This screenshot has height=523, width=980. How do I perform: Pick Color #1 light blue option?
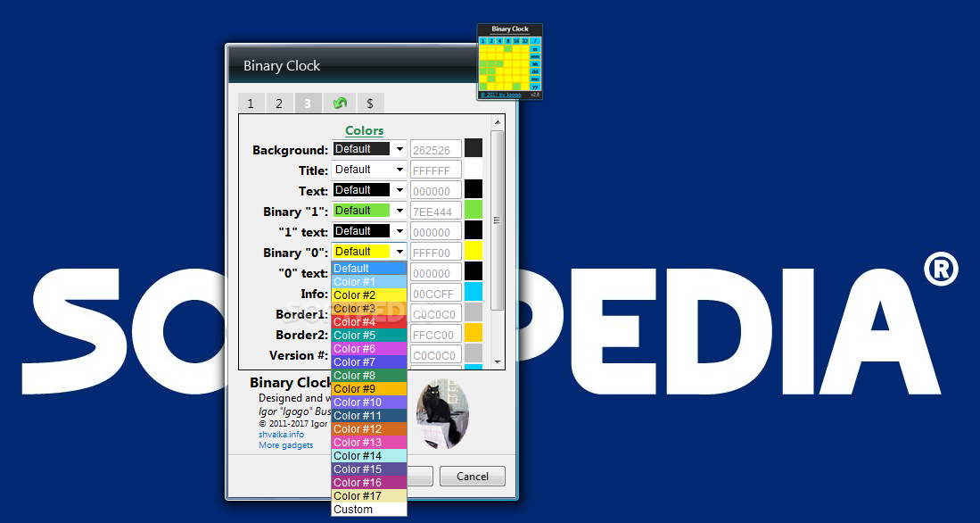pos(369,281)
